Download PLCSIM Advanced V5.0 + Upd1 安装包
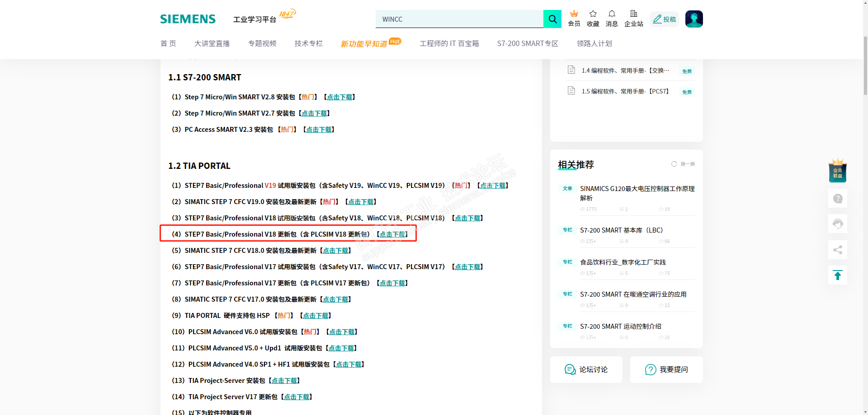 point(341,348)
